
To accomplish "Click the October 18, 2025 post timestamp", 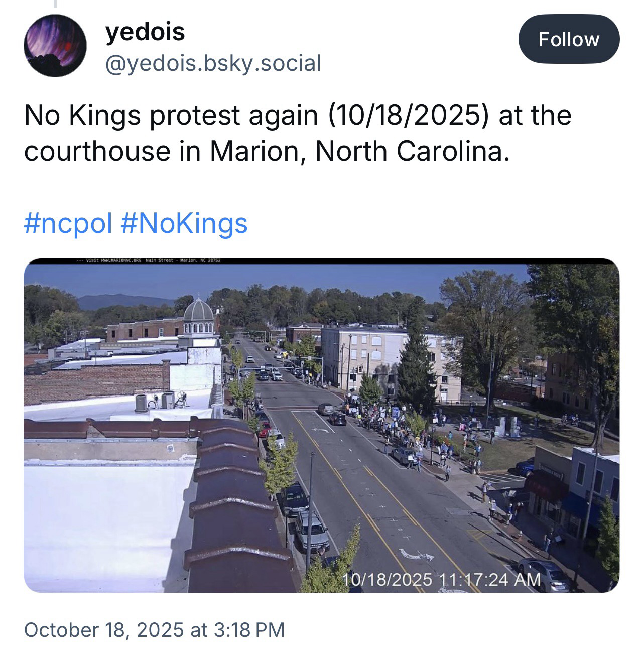I will 154,629.
